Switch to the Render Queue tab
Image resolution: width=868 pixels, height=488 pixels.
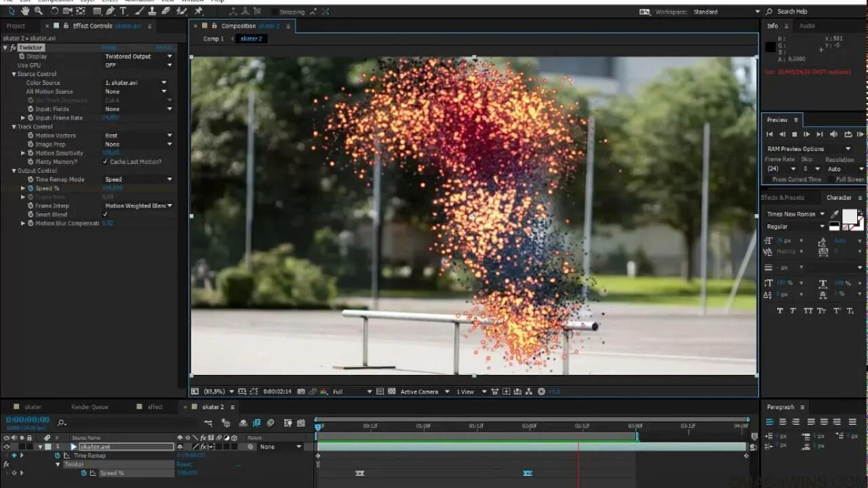(x=90, y=407)
